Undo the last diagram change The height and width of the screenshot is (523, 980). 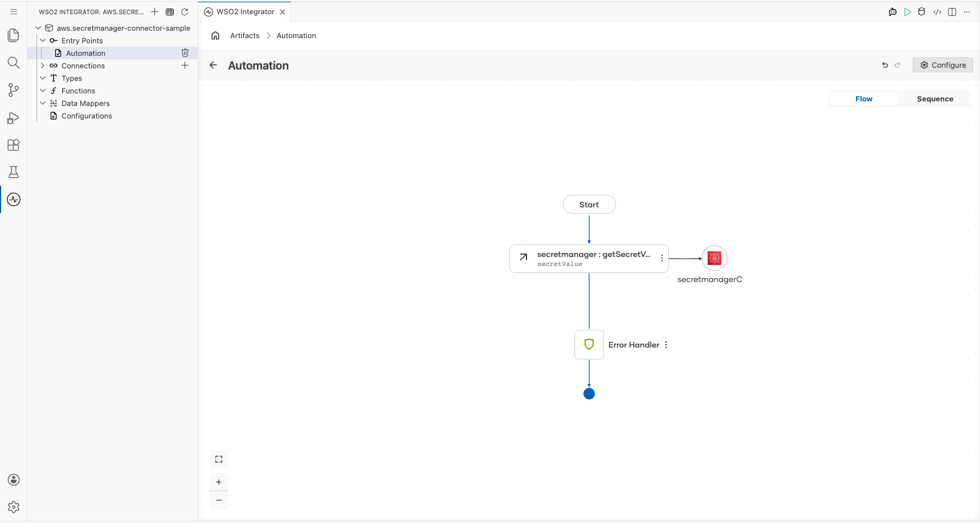[885, 65]
